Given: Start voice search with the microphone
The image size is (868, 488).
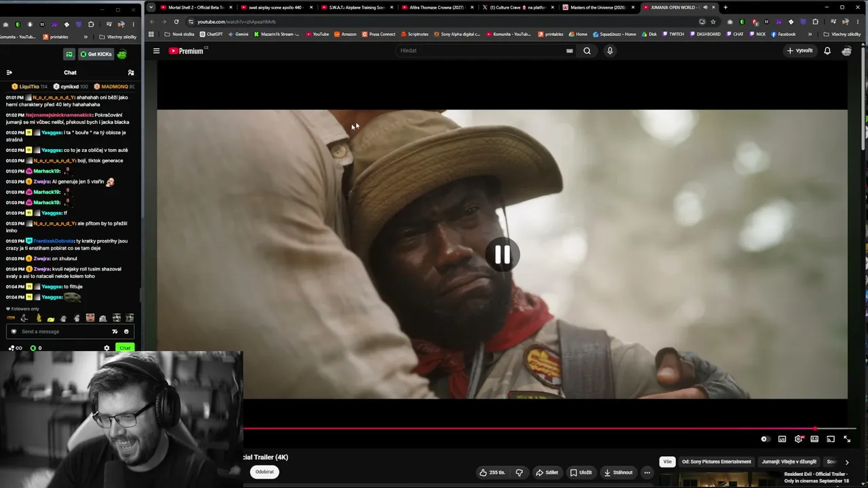Looking at the screenshot, I should 610,51.
